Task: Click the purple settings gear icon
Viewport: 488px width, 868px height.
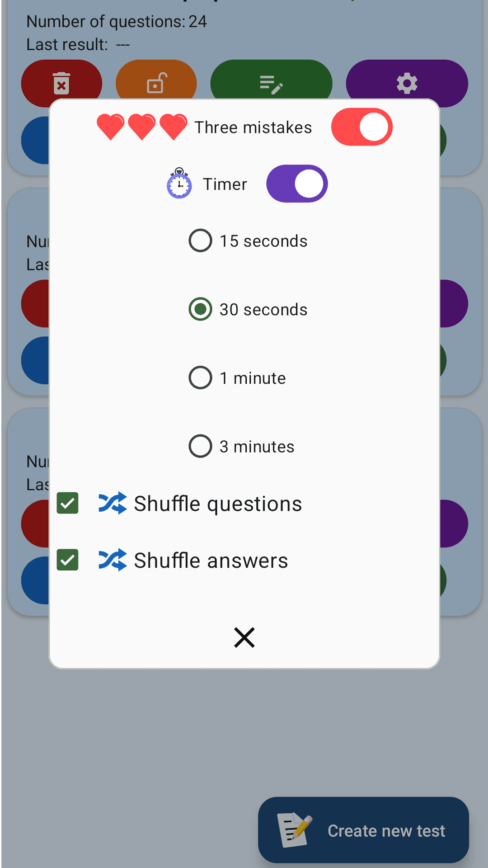Action: (407, 83)
